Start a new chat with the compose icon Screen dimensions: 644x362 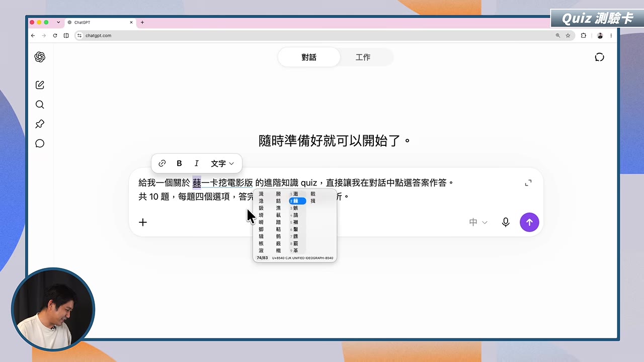coord(40,85)
